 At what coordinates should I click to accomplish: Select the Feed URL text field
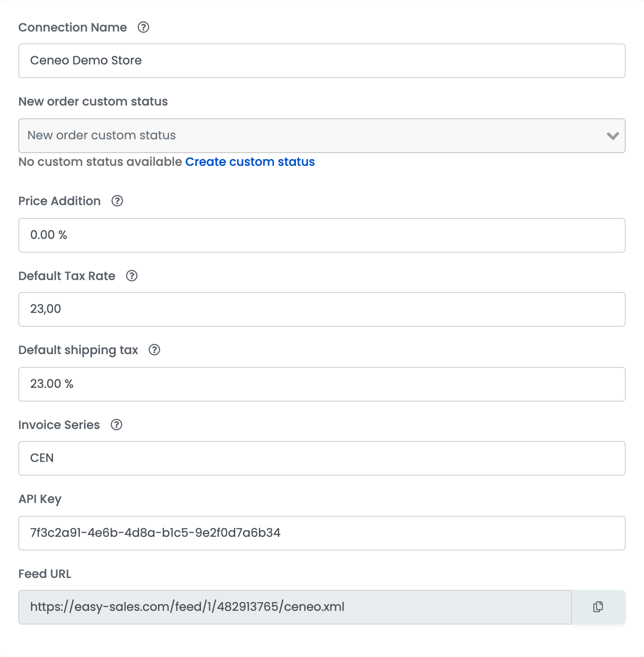point(295,607)
